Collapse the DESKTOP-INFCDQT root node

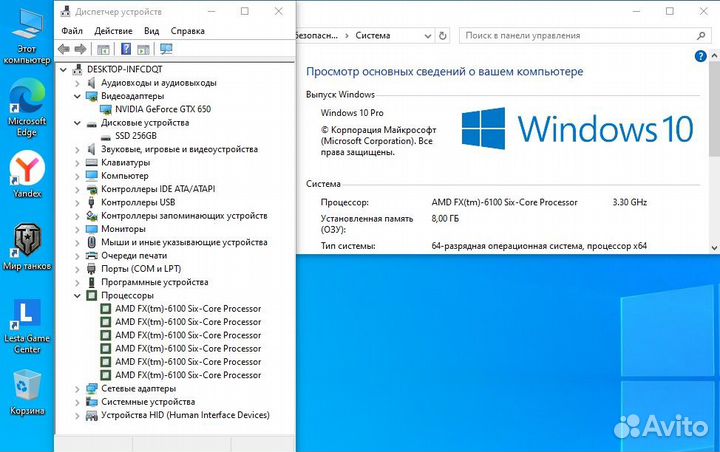[x=63, y=70]
